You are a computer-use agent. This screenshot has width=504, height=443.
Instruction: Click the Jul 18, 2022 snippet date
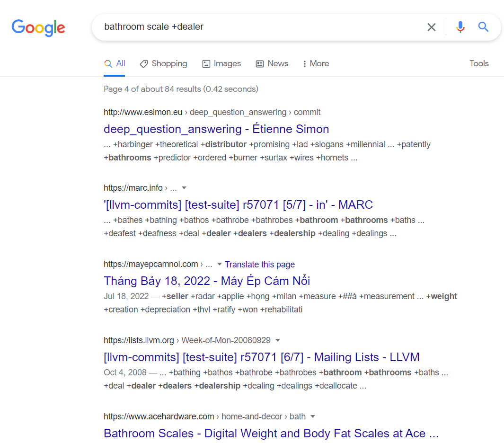point(126,296)
